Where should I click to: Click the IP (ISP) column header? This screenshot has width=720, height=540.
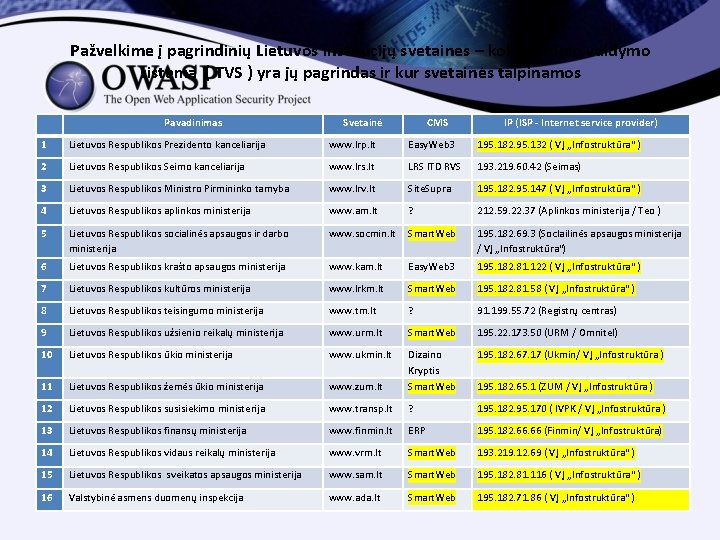click(581, 123)
